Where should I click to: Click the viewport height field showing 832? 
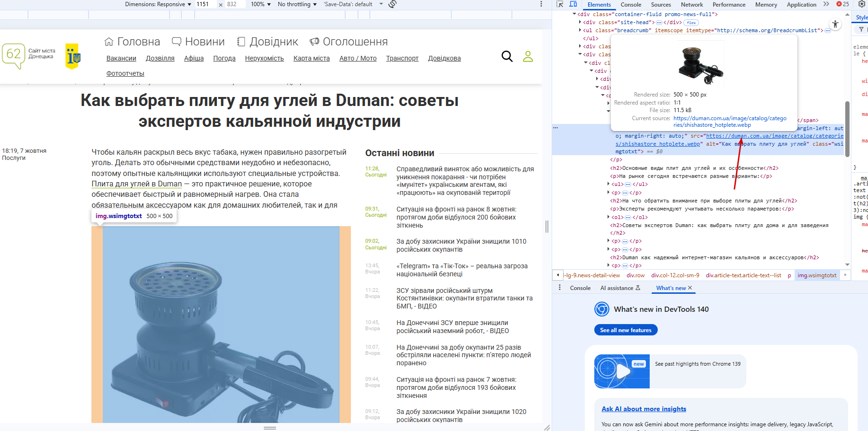click(235, 4)
